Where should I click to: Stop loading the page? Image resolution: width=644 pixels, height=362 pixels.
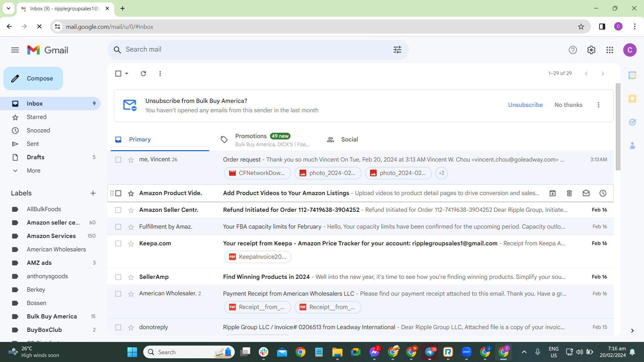click(x=39, y=26)
